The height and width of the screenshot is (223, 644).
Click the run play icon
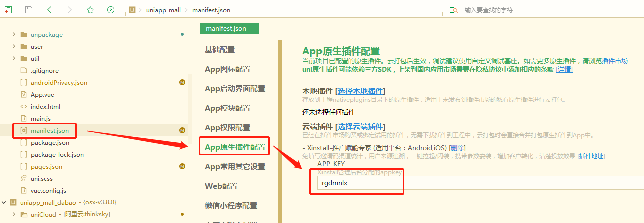tap(111, 10)
